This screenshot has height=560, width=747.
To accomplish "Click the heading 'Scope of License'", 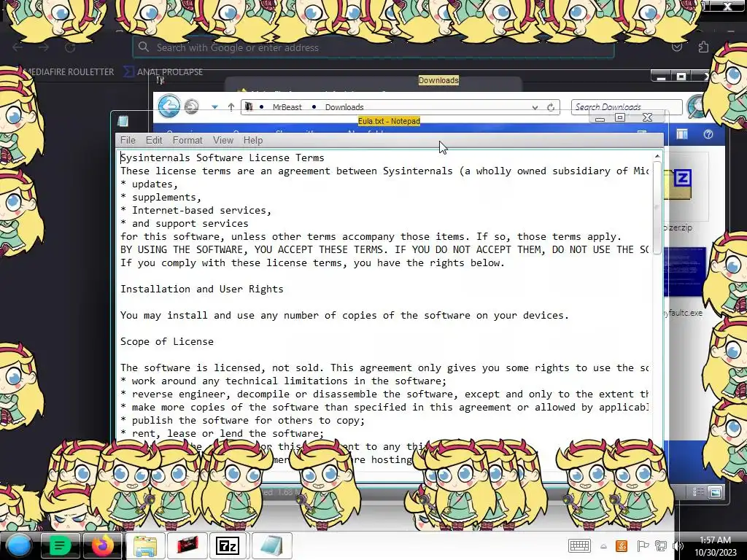I will coord(167,341).
